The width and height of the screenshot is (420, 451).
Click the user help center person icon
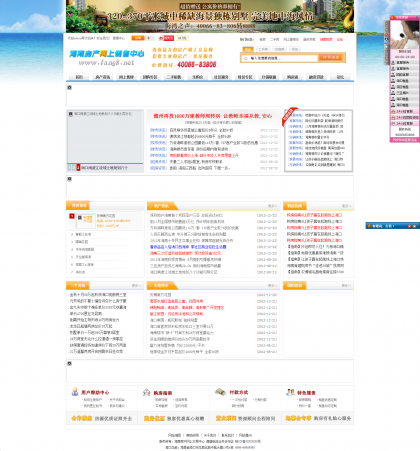pos(75,392)
